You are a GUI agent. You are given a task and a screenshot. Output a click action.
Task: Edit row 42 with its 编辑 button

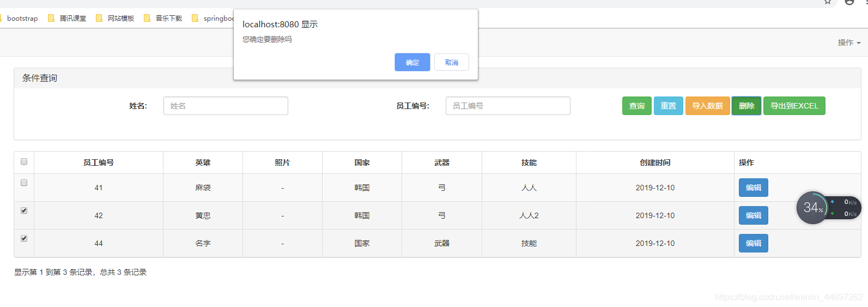click(754, 215)
